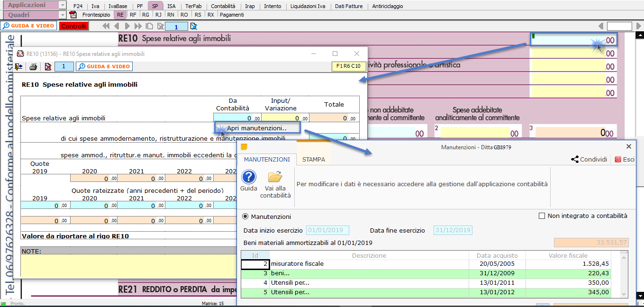Image resolution: width=644 pixels, height=307 pixels.
Task: Open Guida help icon in Manutenzioni window
Action: 249,177
